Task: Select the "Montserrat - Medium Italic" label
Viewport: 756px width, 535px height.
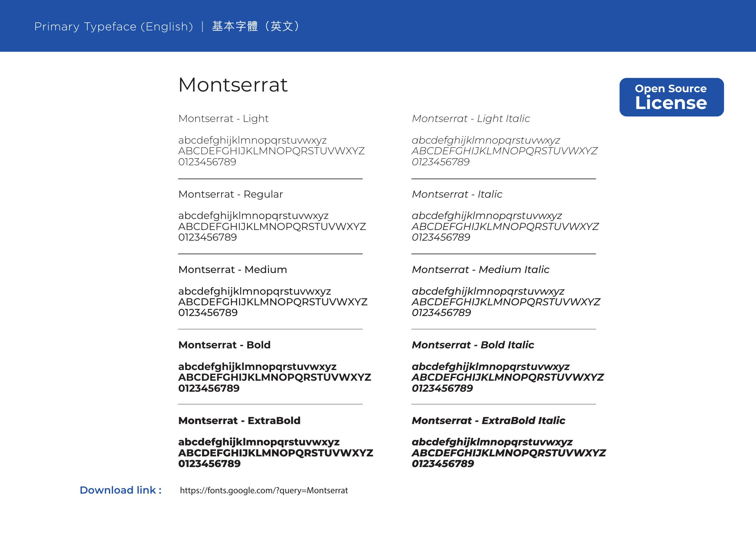Action: pyautogui.click(x=480, y=269)
